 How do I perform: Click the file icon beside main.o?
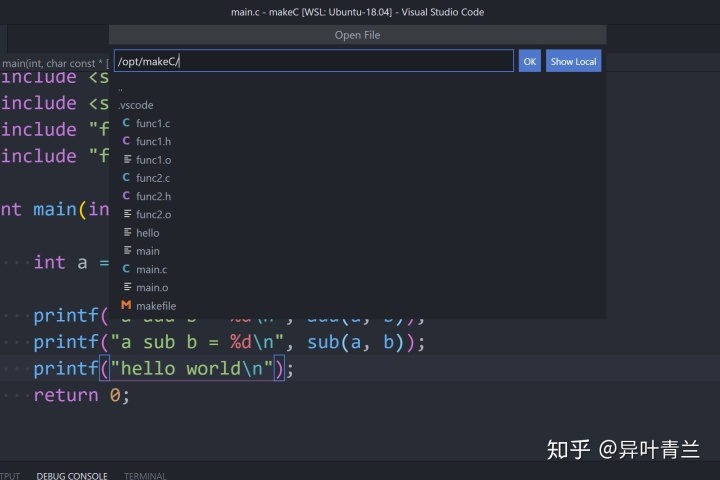click(x=127, y=287)
